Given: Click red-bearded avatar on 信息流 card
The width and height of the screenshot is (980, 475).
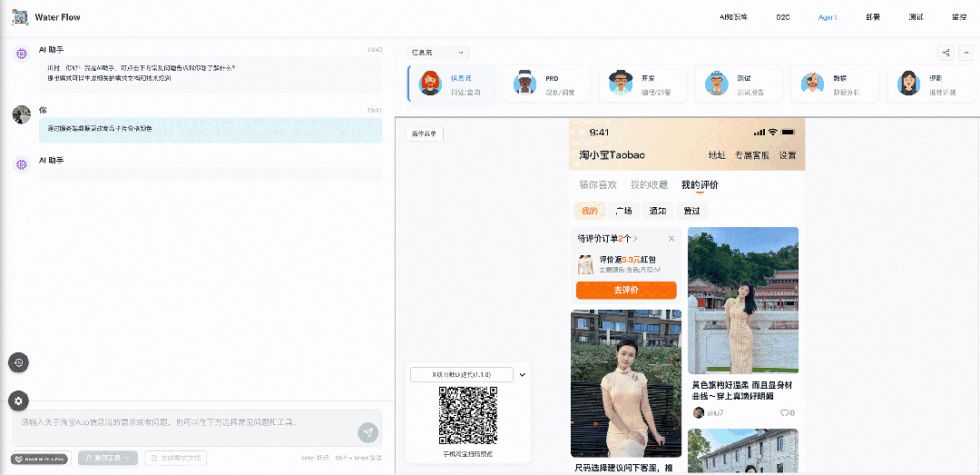Looking at the screenshot, I should 430,83.
